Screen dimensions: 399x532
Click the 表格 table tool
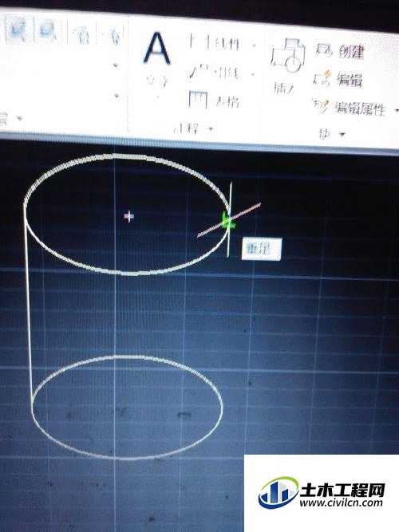(x=214, y=100)
